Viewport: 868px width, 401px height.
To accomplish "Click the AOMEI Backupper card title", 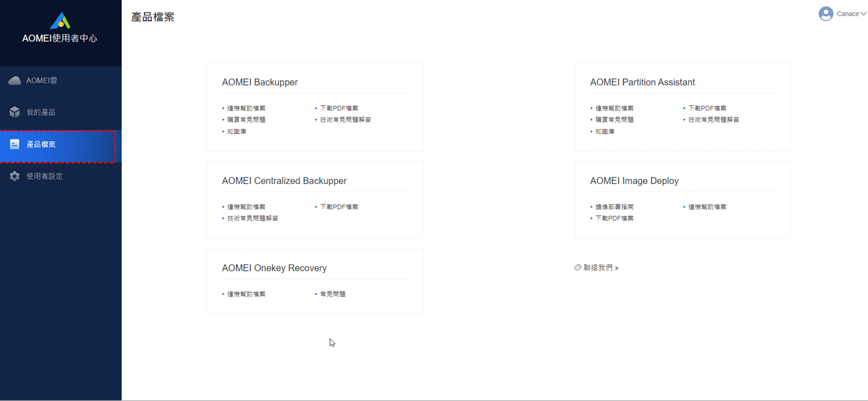I will coord(260,82).
